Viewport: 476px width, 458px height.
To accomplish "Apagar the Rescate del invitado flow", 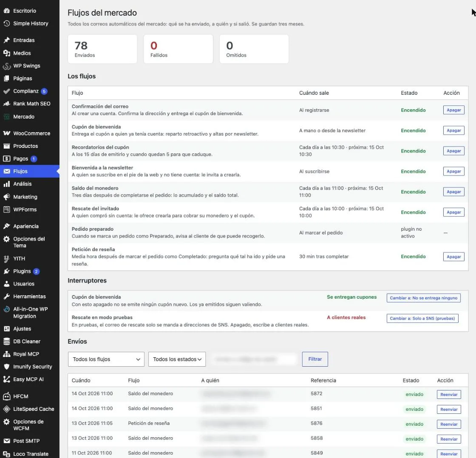I will (453, 212).
